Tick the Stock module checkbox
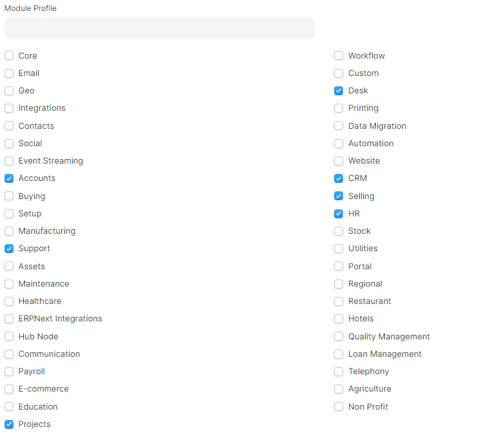Image resolution: width=504 pixels, height=436 pixels. [x=339, y=231]
